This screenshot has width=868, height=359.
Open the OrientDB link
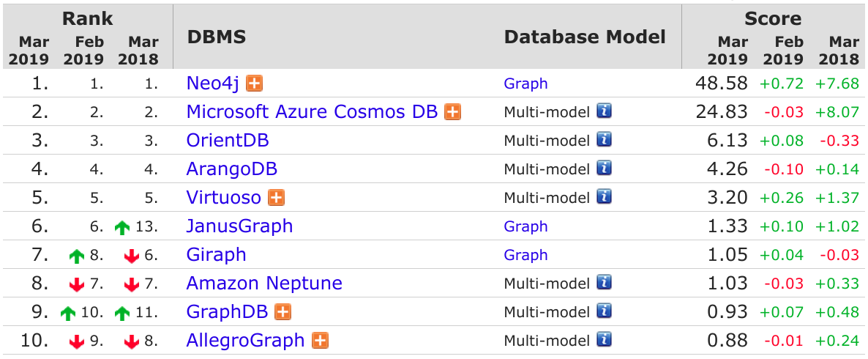click(228, 140)
